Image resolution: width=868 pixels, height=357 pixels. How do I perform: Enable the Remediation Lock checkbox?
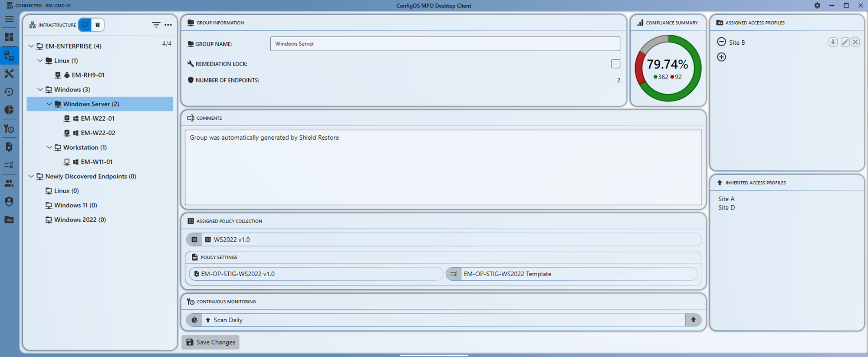(x=615, y=64)
